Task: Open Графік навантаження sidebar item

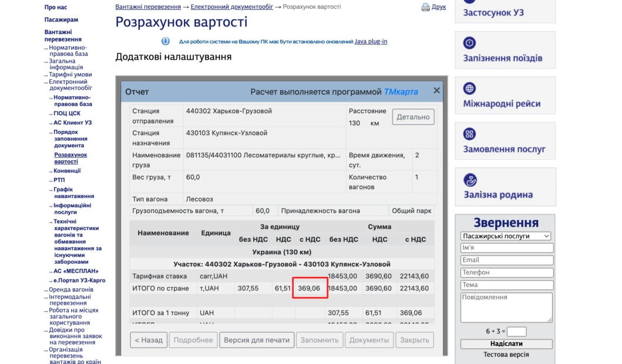Action: 74,193
